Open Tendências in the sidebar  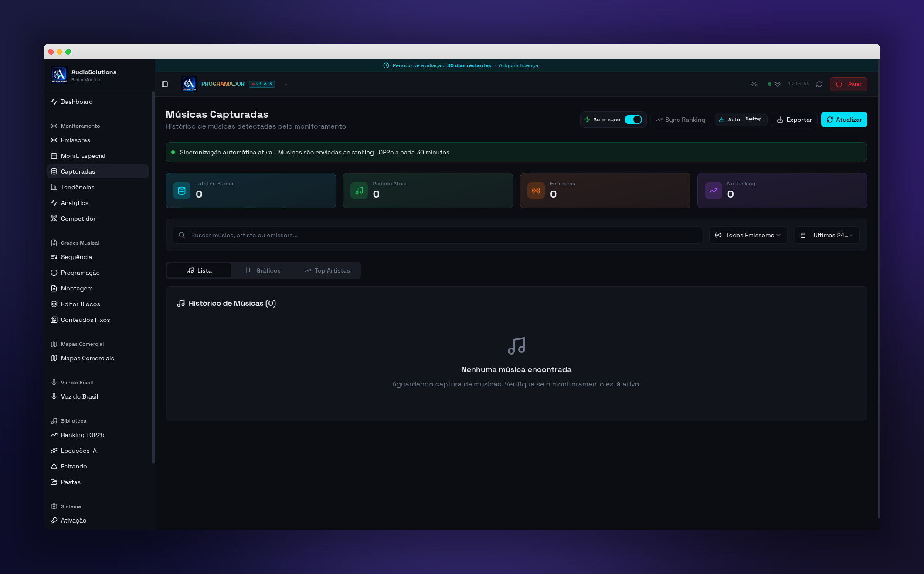[x=98, y=187]
